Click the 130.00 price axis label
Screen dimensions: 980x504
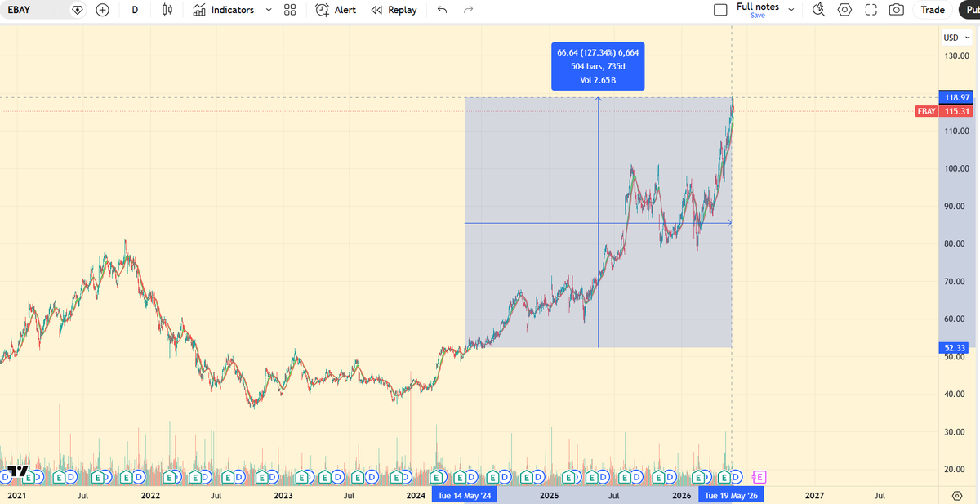955,56
